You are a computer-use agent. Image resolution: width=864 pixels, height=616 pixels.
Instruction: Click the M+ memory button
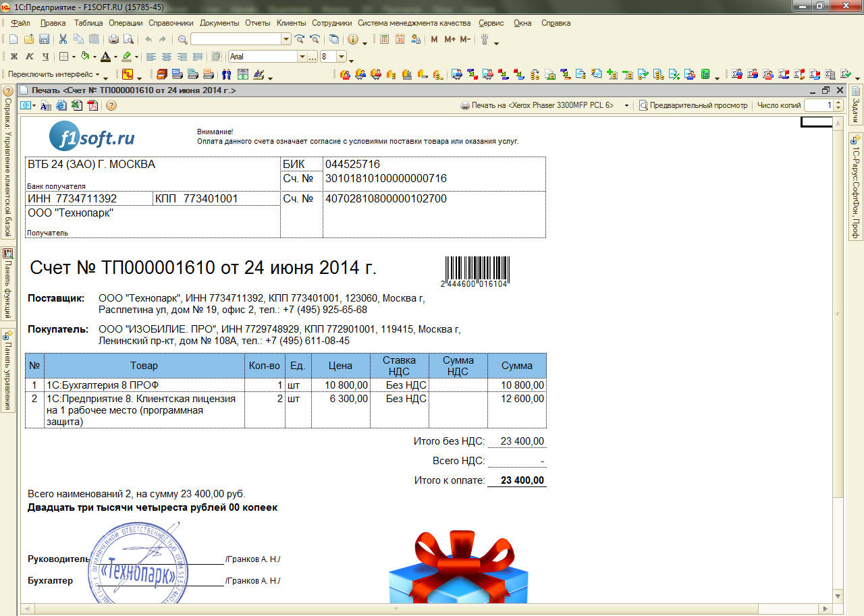(x=450, y=39)
